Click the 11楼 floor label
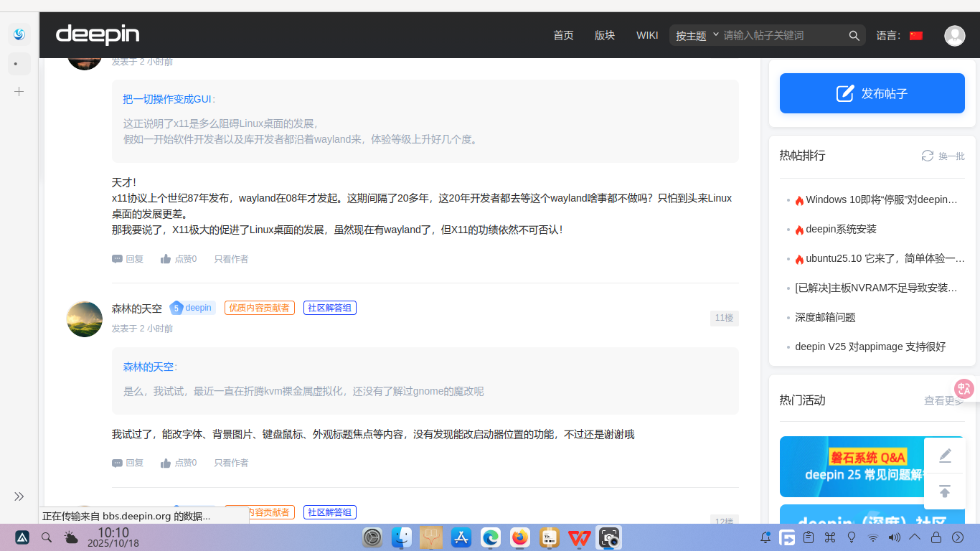The width and height of the screenshot is (980, 551). click(x=724, y=318)
